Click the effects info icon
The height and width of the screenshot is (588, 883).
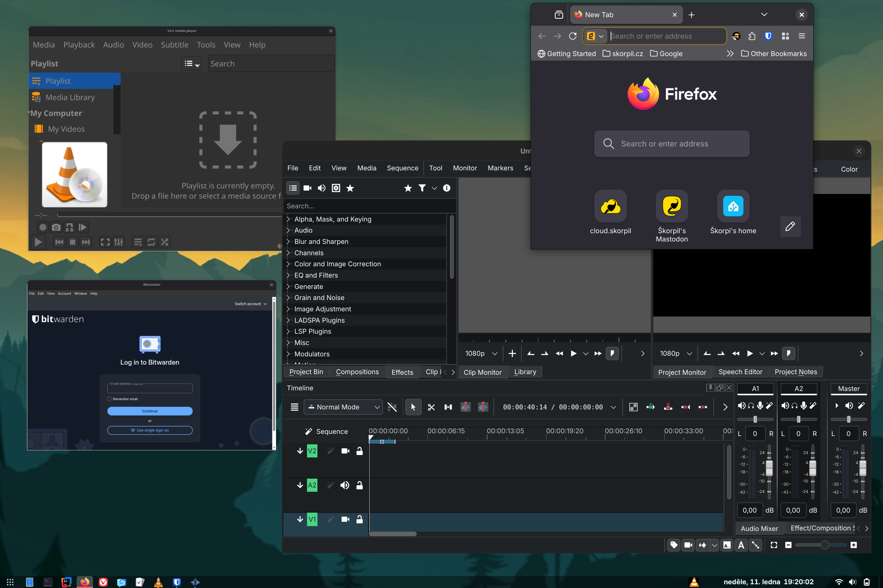pyautogui.click(x=447, y=188)
